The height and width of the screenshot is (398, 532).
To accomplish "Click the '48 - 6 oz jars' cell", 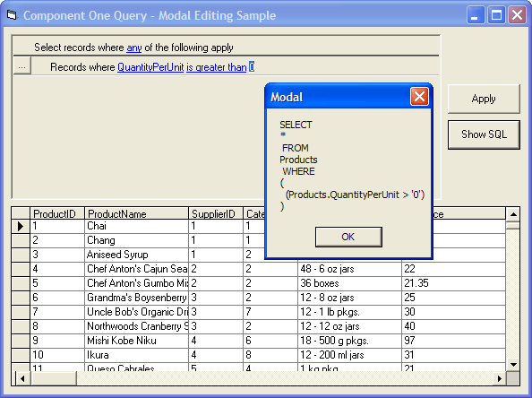I will pyautogui.click(x=349, y=269).
